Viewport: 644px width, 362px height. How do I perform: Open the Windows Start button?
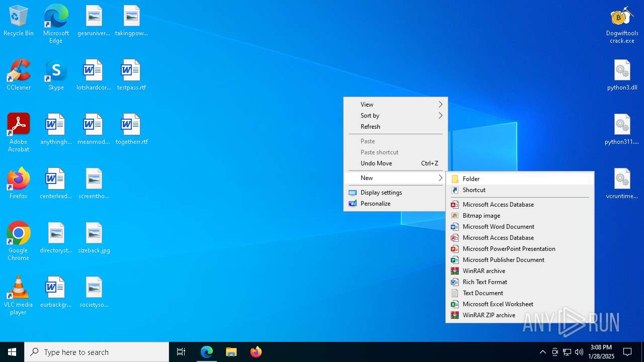coord(12,352)
